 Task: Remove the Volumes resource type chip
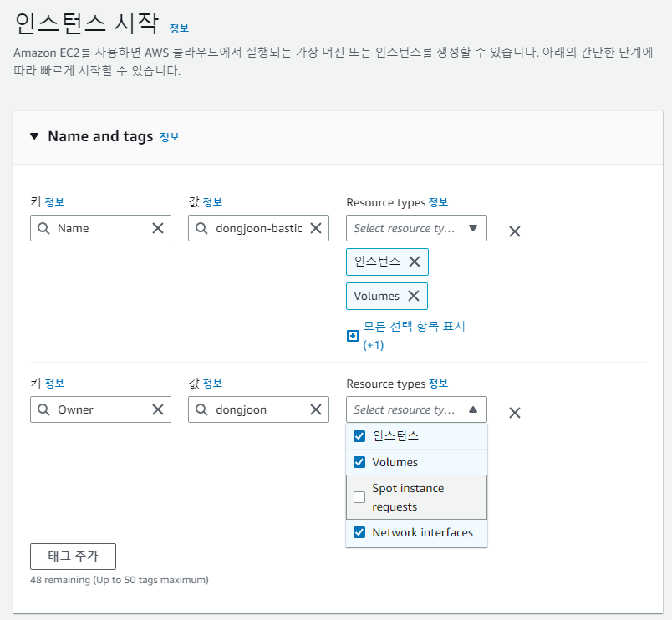pyautogui.click(x=414, y=296)
